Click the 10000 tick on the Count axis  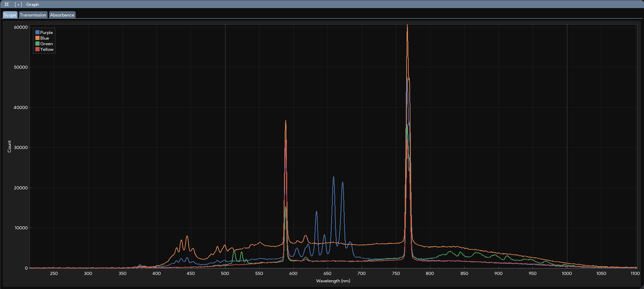coord(21,228)
